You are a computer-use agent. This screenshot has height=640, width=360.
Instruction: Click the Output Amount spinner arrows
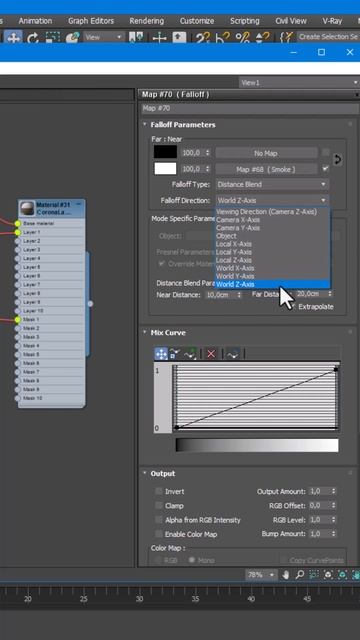[333, 491]
